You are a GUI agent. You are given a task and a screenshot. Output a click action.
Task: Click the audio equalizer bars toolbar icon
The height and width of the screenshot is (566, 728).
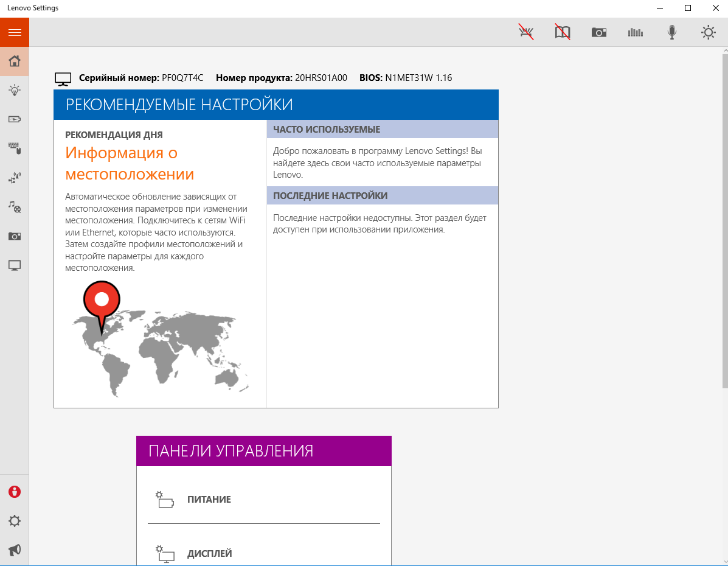[635, 32]
